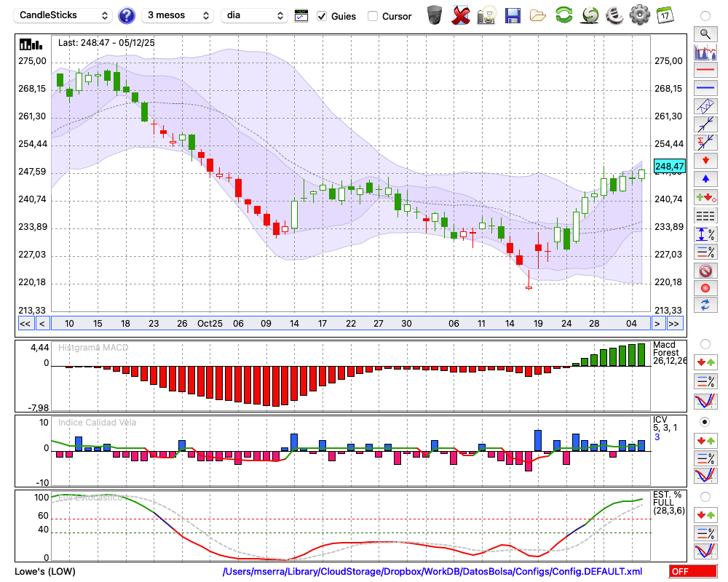728x582 pixels.
Task: Click the bar chart icon at chart top-left
Action: click(31, 44)
